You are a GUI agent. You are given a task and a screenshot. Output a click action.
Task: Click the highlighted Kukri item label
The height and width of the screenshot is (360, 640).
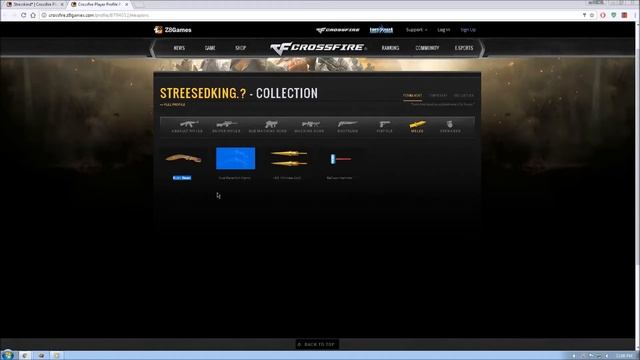182,178
